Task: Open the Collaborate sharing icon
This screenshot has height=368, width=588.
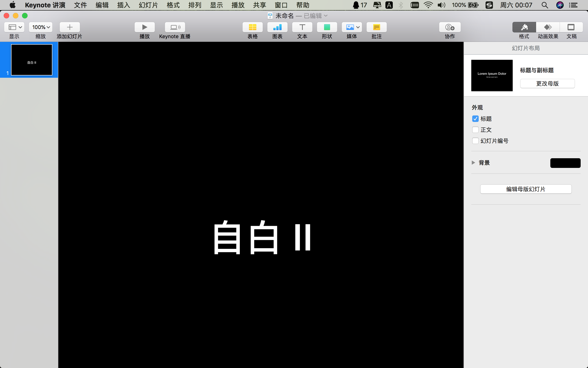Action: (x=450, y=27)
